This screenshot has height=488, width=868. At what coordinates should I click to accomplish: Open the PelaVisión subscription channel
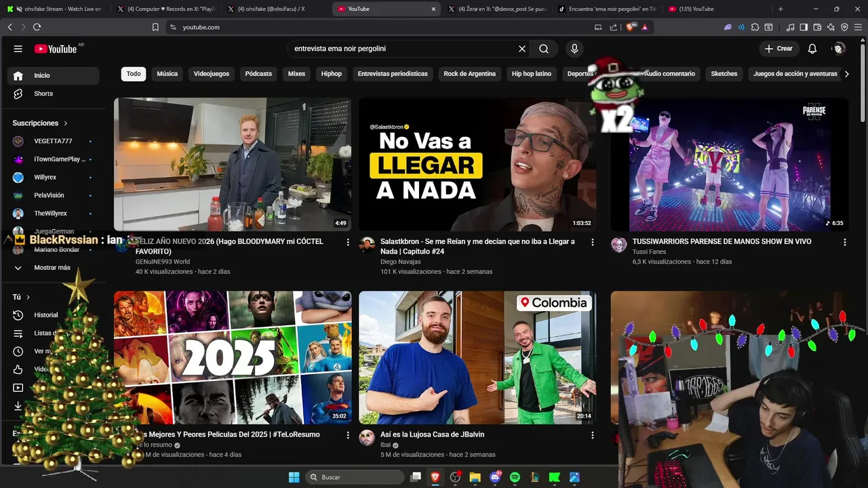[x=53, y=195]
